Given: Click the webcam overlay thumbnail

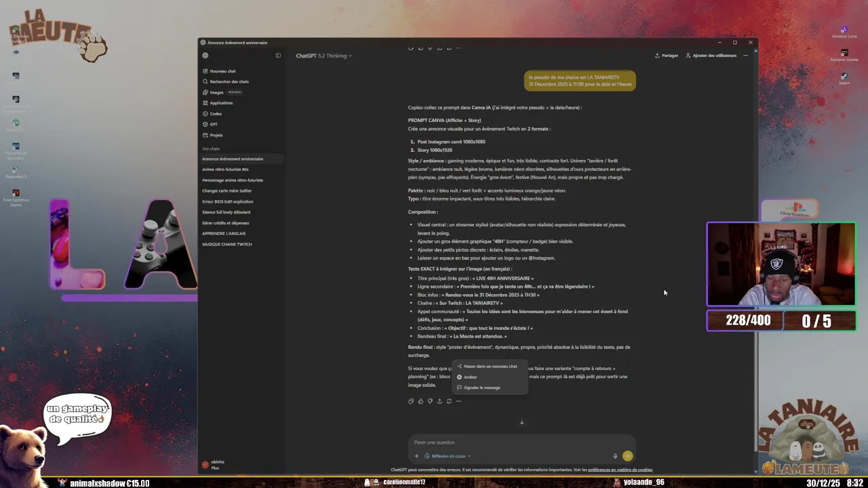Looking at the screenshot, I should click(x=781, y=264).
